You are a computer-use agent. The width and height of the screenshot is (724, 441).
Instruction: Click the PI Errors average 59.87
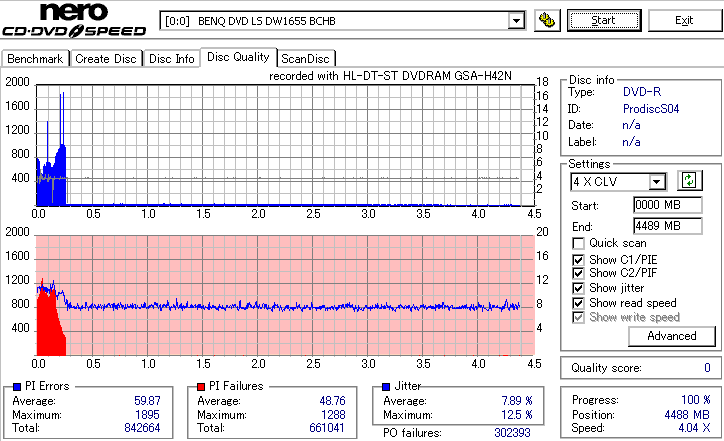click(x=147, y=400)
